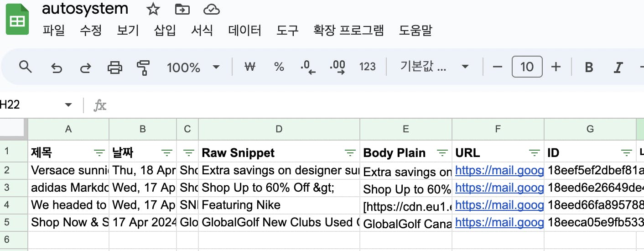644x251 pixels.
Task: Open filter for Body Plain column
Action: pyautogui.click(x=442, y=153)
